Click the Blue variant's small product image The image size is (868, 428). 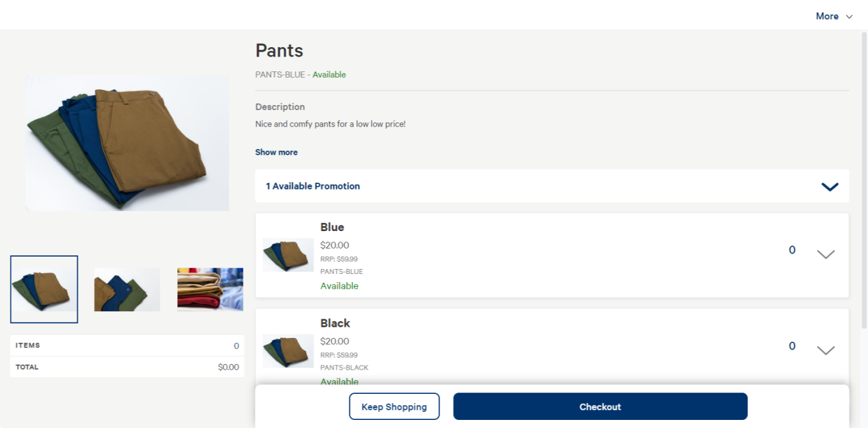[x=288, y=255]
